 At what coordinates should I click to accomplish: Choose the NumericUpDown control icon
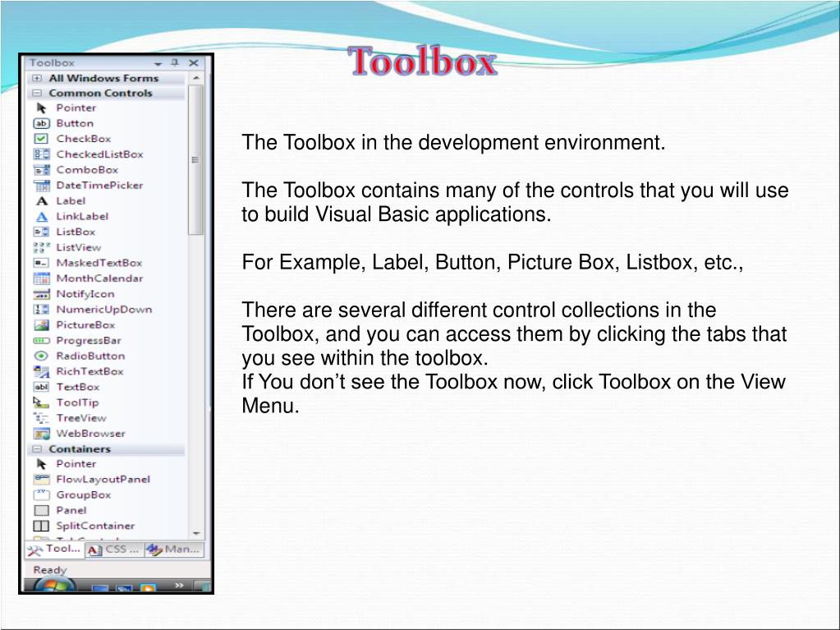41,310
